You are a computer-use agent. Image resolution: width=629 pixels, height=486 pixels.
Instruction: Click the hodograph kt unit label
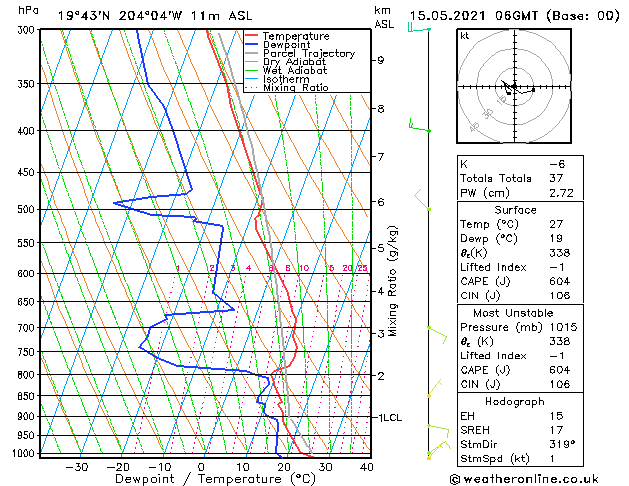(465, 36)
